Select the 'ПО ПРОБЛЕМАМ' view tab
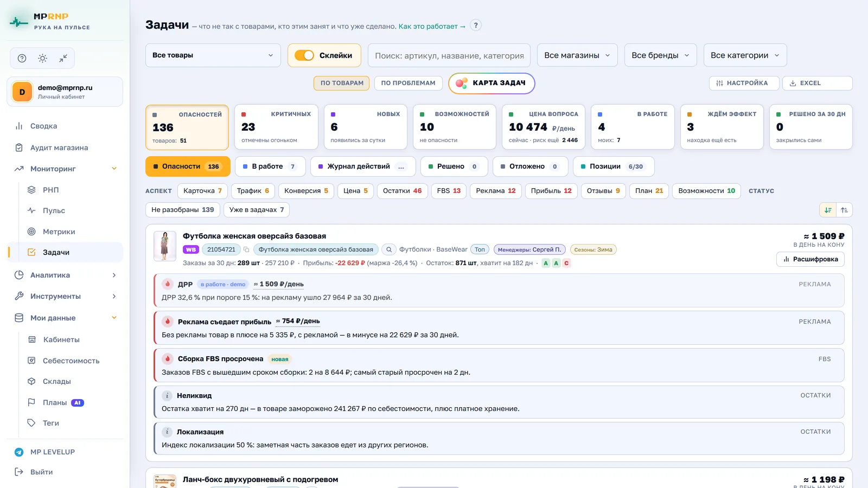Screen dimensions: 868x488 408,83
